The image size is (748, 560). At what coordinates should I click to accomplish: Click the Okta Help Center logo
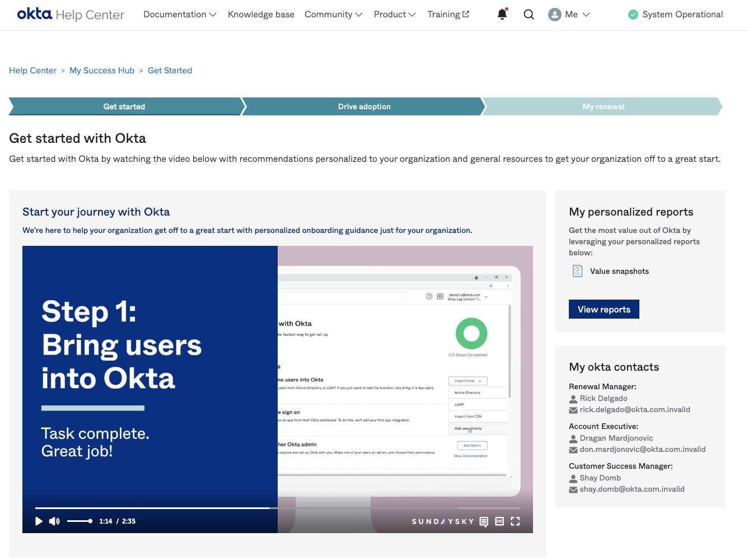(x=71, y=15)
